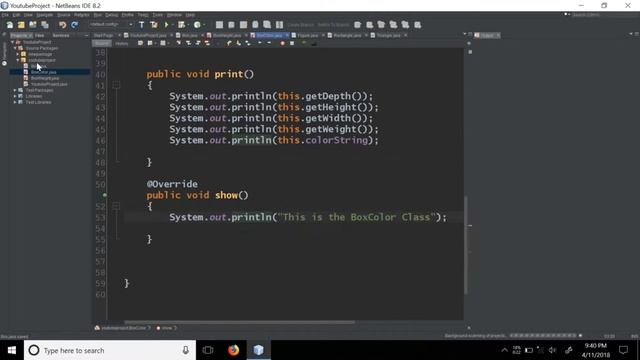640x360 pixels.
Task: Expand the Test Packages node
Action: [x=16, y=90]
